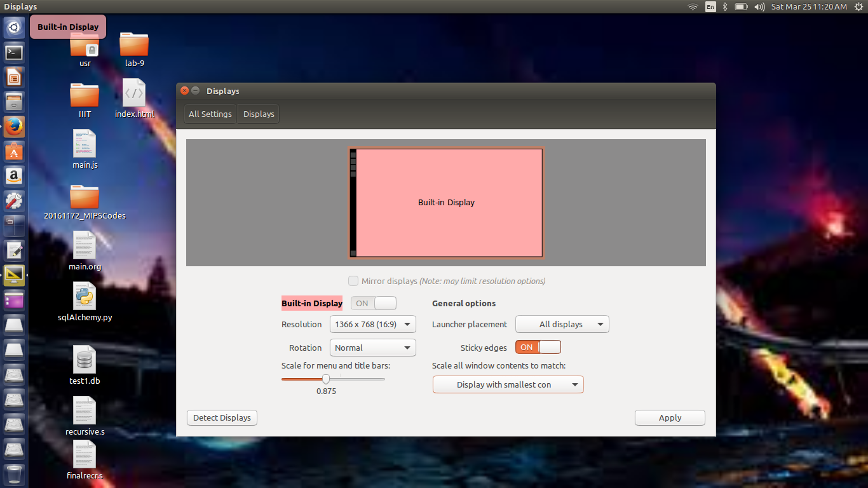
Task: Click the Ubuntu Dash icon
Action: pos(13,27)
